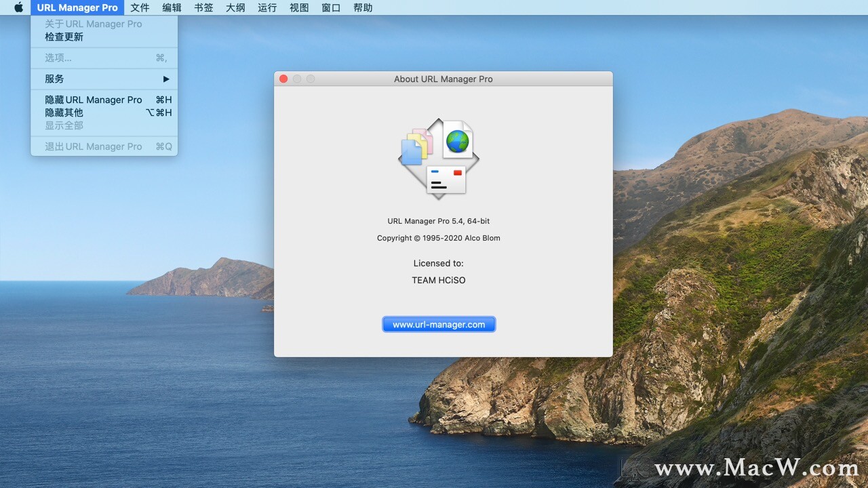Open the 运行 menu
Screen dimensions: 868x488
point(267,7)
